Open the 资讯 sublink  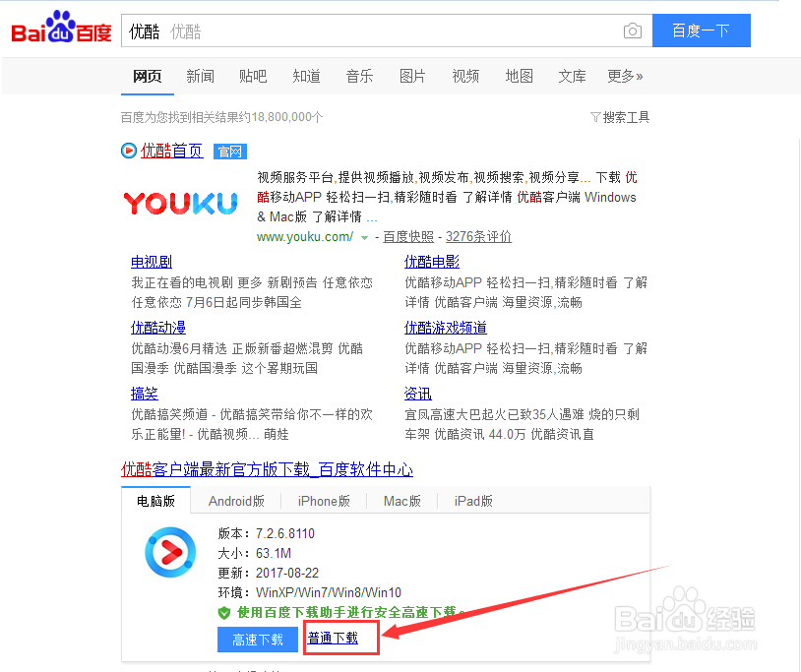click(418, 394)
